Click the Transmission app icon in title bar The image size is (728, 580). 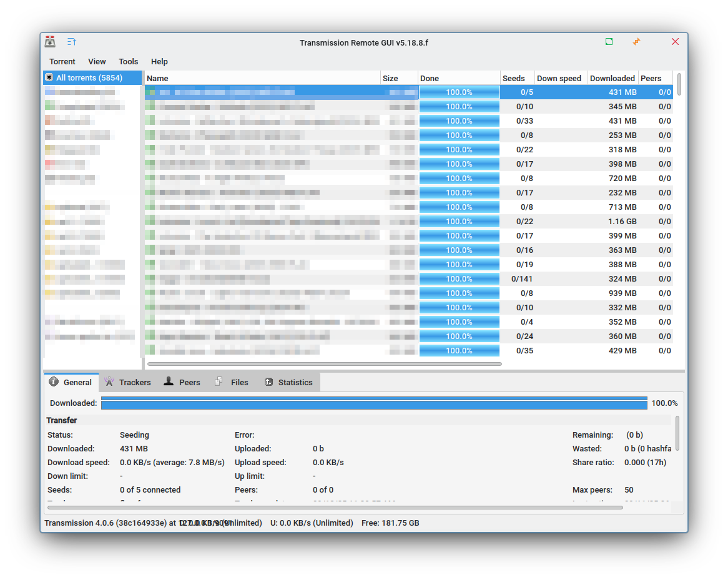coord(50,42)
